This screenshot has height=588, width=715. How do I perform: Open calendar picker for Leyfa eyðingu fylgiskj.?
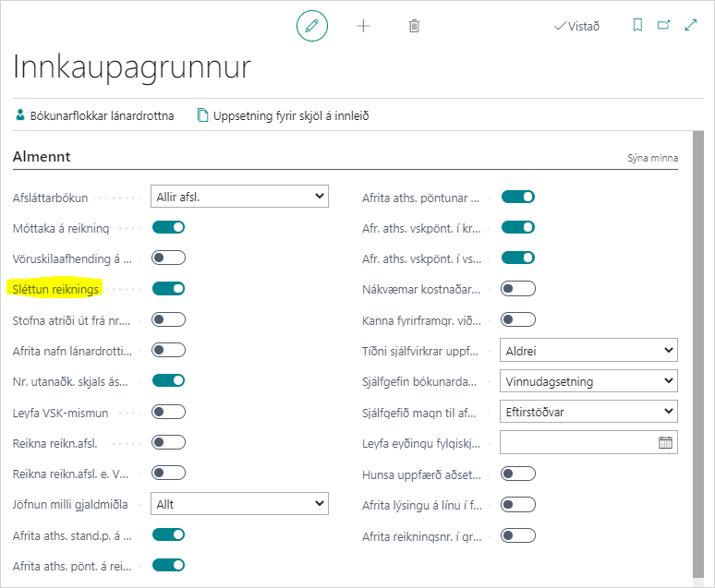coord(665,442)
